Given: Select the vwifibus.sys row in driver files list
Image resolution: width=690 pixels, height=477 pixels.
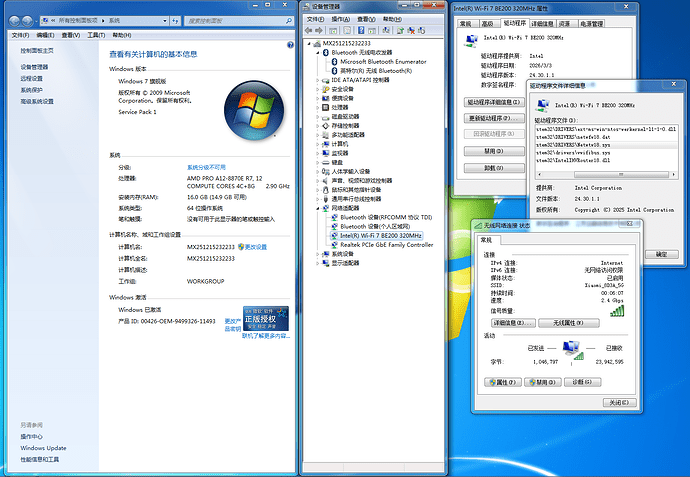Looking at the screenshot, I should 606,153.
